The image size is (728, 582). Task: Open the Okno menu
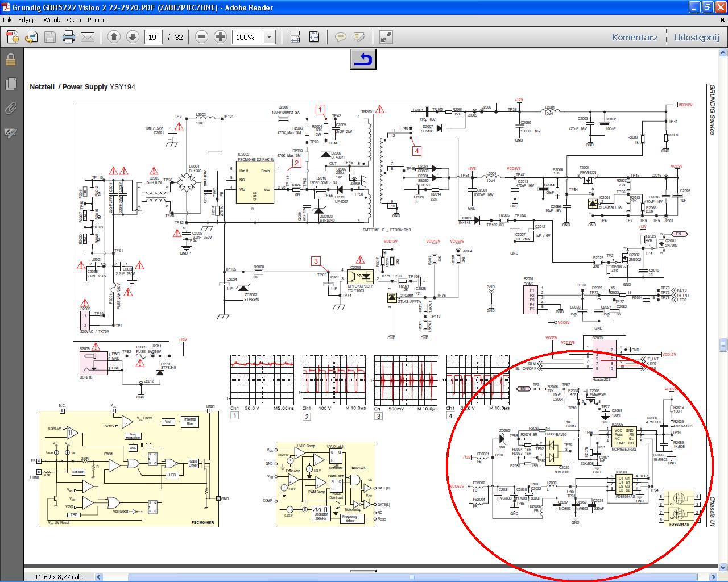(x=73, y=20)
